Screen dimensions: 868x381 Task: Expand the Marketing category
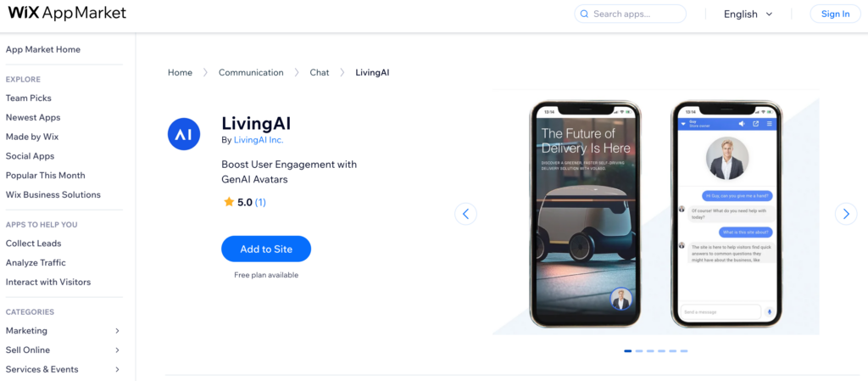click(x=63, y=331)
